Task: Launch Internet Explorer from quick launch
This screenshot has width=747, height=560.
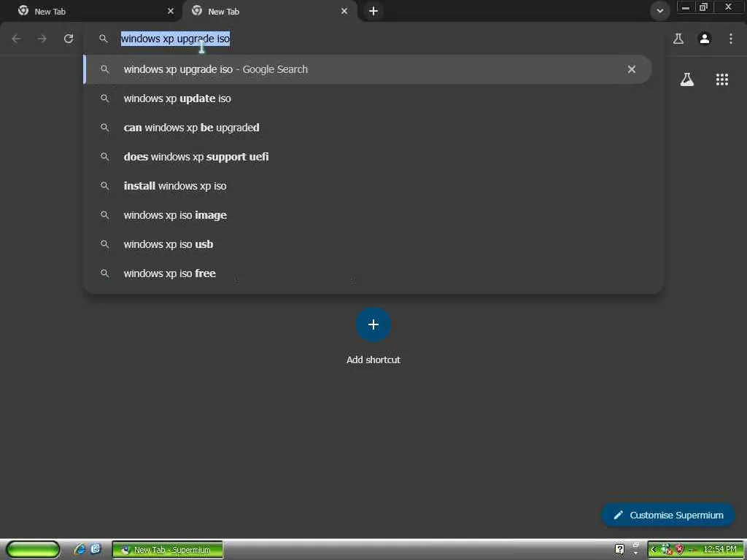Action: click(x=79, y=550)
